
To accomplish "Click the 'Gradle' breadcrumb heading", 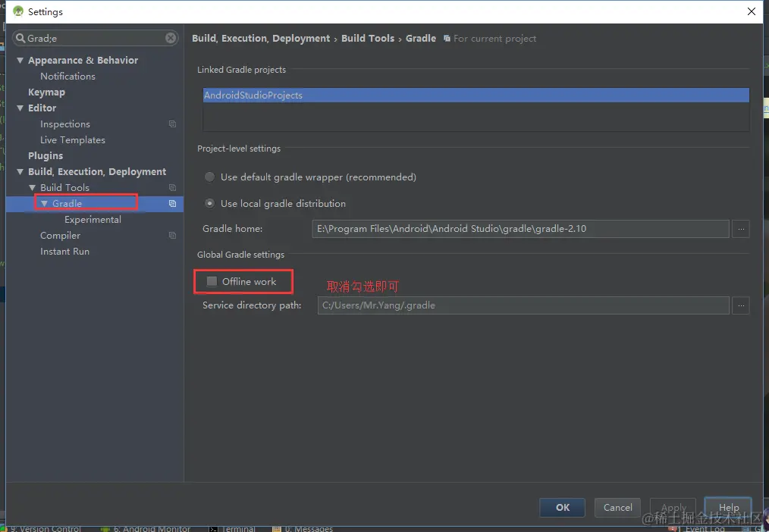I will point(421,38).
